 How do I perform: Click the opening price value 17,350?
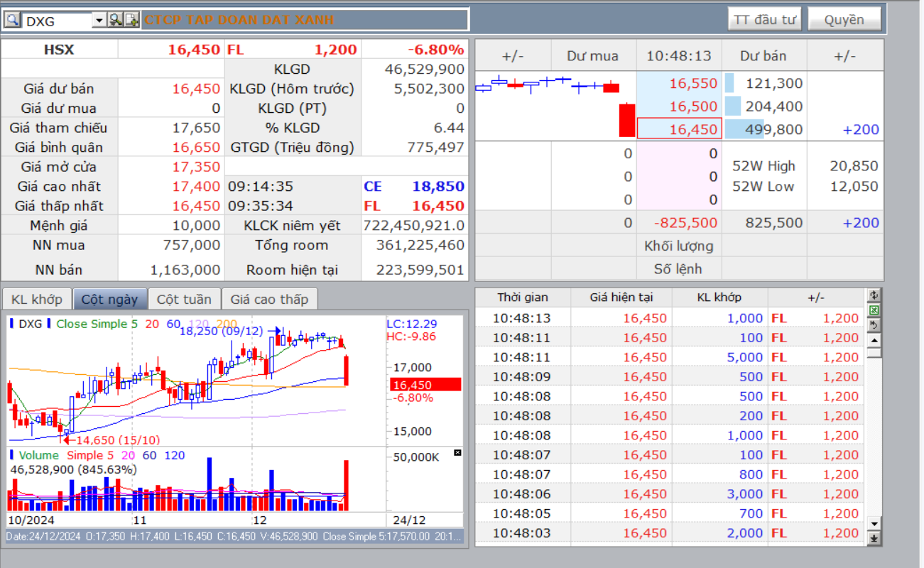coord(197,167)
